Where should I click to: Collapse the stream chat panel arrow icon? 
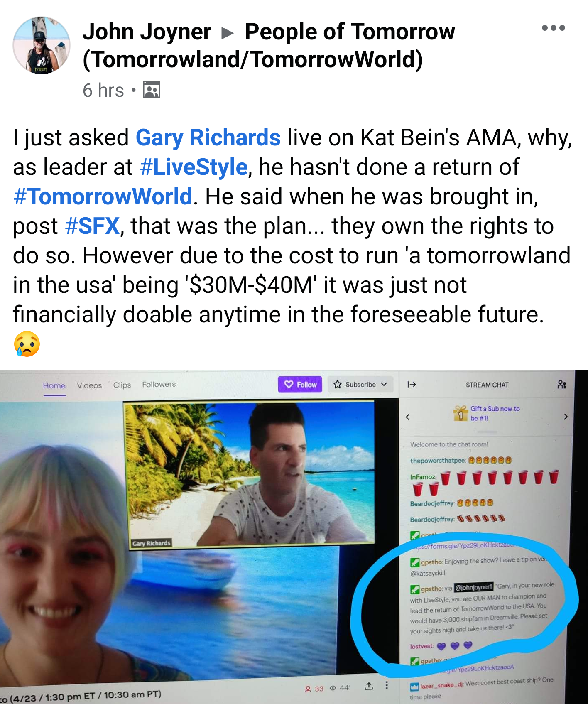coord(412,384)
